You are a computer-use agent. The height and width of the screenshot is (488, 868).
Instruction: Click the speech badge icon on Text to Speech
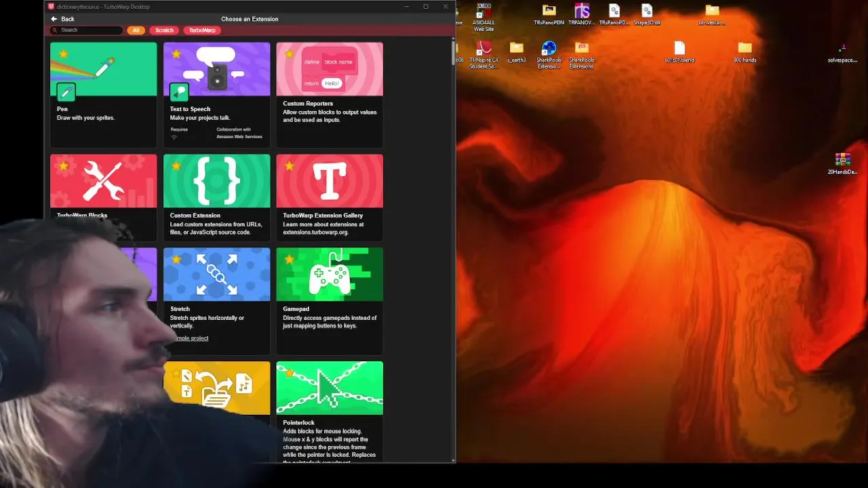(179, 91)
